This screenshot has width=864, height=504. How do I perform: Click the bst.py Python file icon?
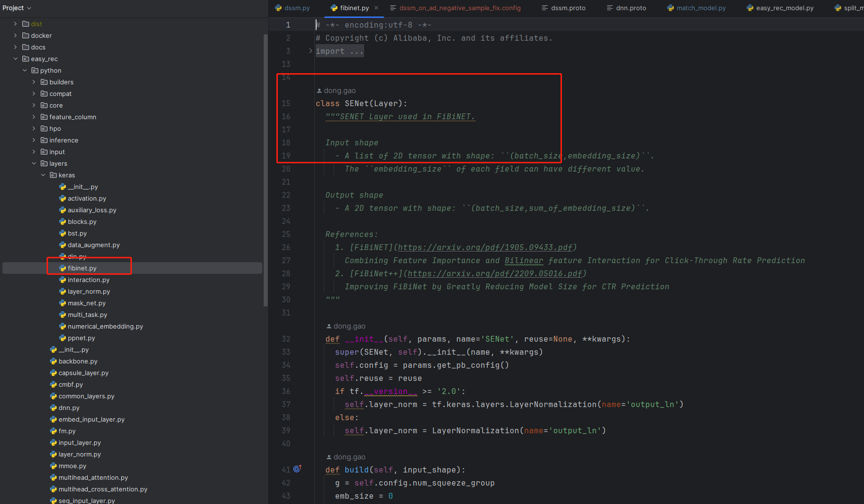(63, 233)
